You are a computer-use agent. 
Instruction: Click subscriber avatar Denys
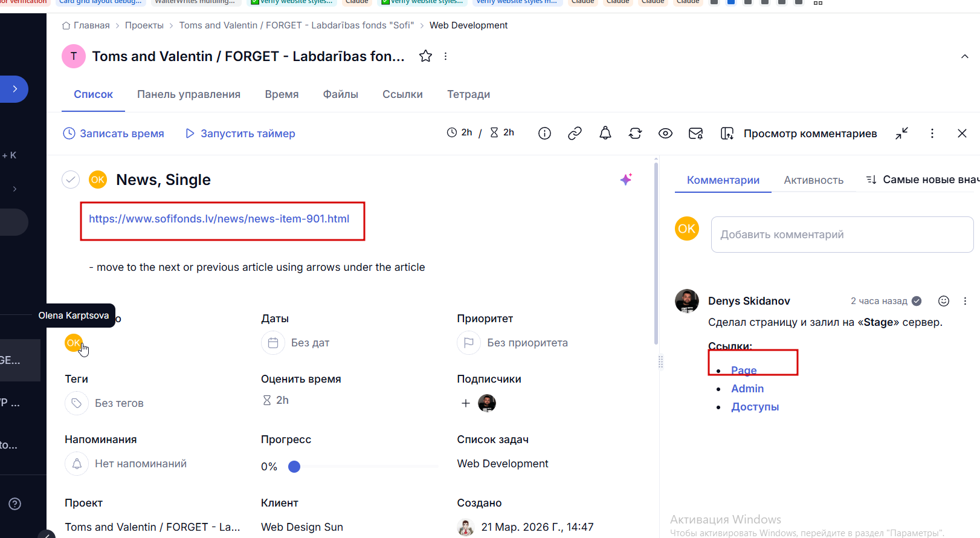(x=487, y=403)
